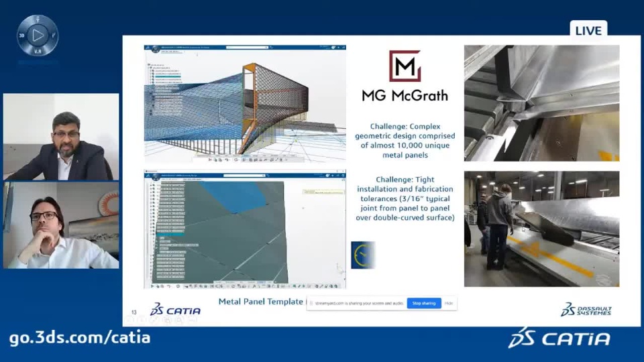This screenshot has width=644, height=362.
Task: Click the Stop sharing button
Action: pos(424,303)
